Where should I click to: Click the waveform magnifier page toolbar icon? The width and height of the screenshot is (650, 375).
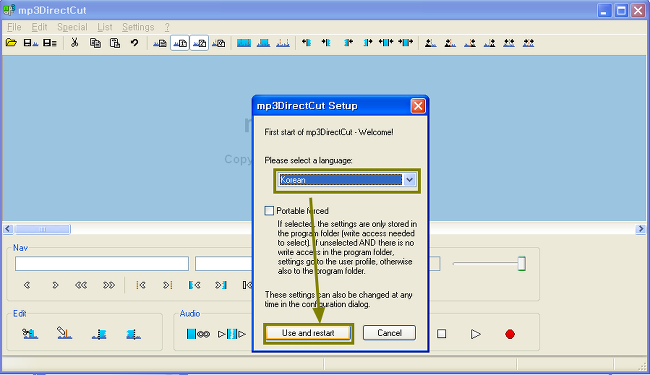[x=218, y=43]
